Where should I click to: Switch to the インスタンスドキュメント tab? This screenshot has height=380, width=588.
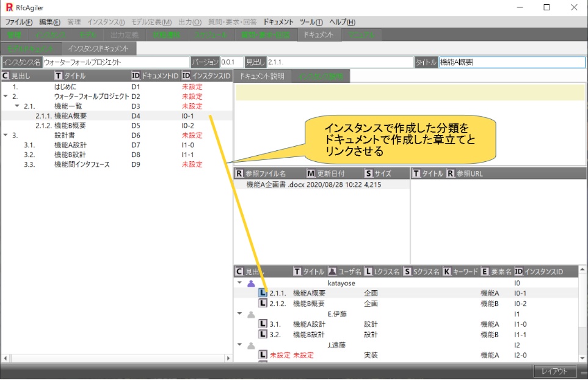point(98,48)
